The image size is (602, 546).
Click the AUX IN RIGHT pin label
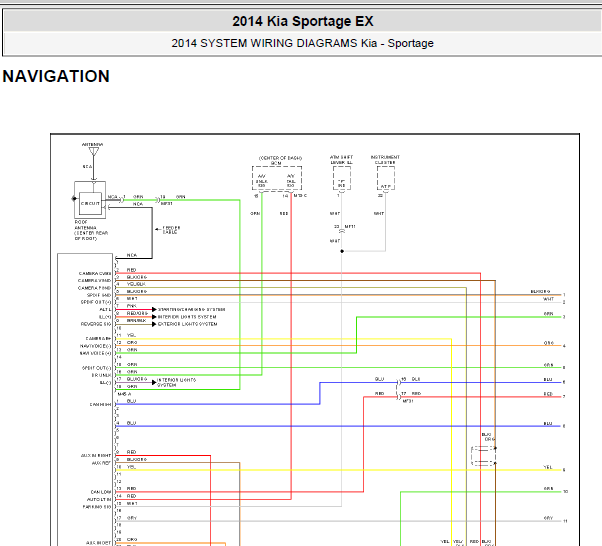tap(96, 455)
